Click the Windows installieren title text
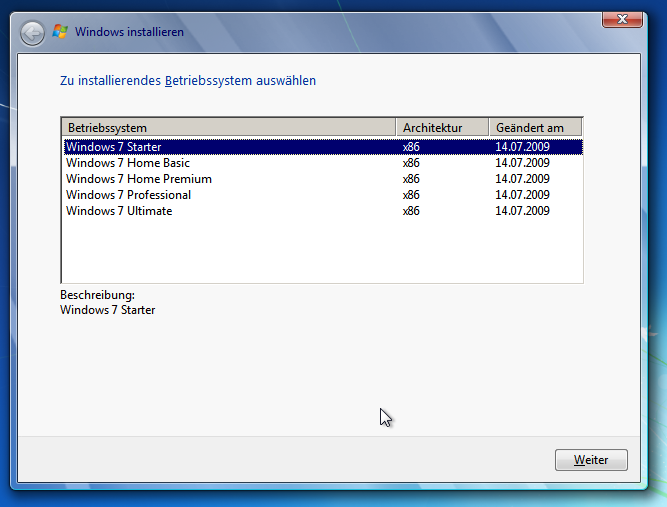This screenshot has width=667, height=507. pyautogui.click(x=129, y=32)
